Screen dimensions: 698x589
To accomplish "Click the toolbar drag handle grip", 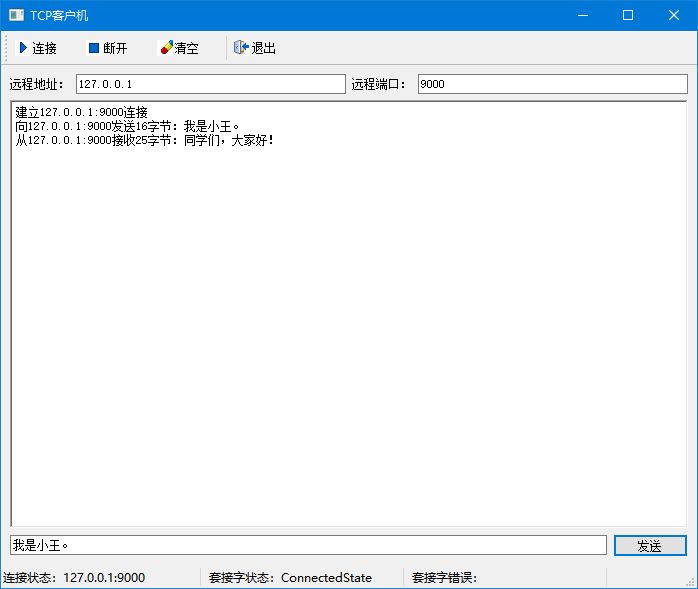I will click(x=6, y=48).
